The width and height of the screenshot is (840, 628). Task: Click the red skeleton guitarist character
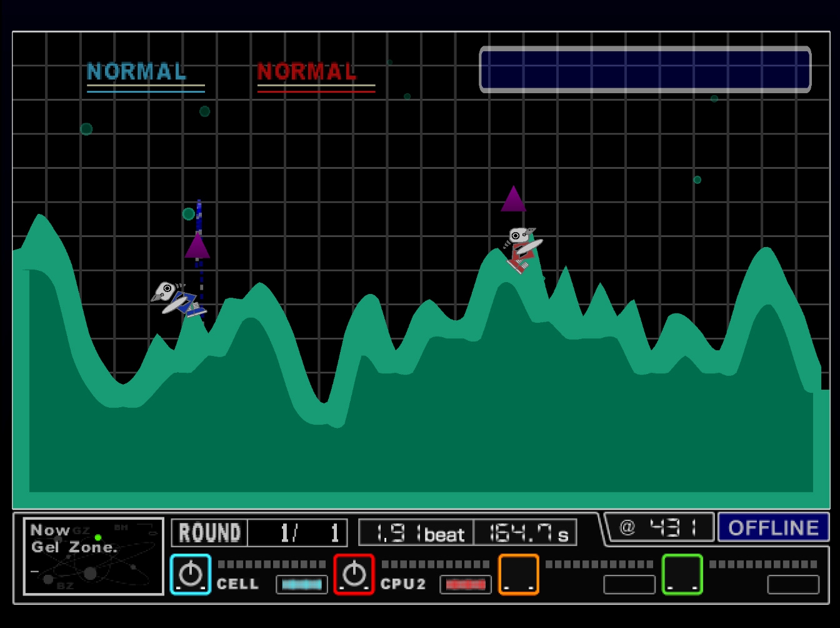[x=522, y=248]
